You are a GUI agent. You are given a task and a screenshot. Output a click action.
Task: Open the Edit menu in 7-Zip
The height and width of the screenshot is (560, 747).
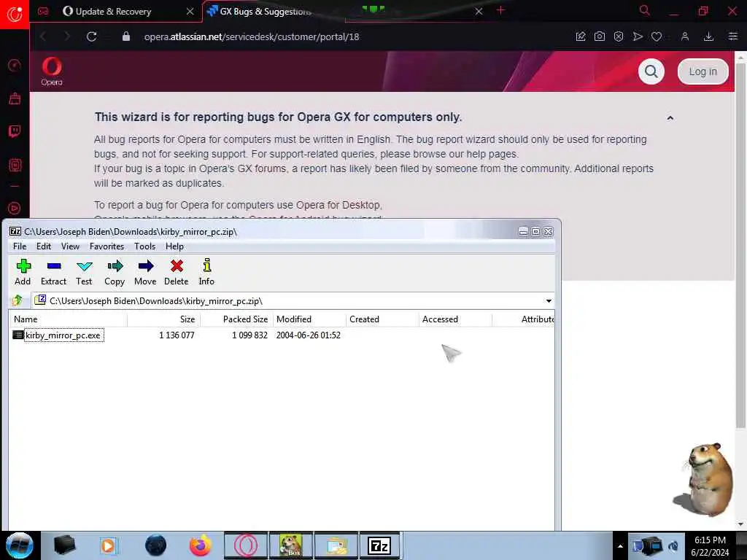click(43, 246)
